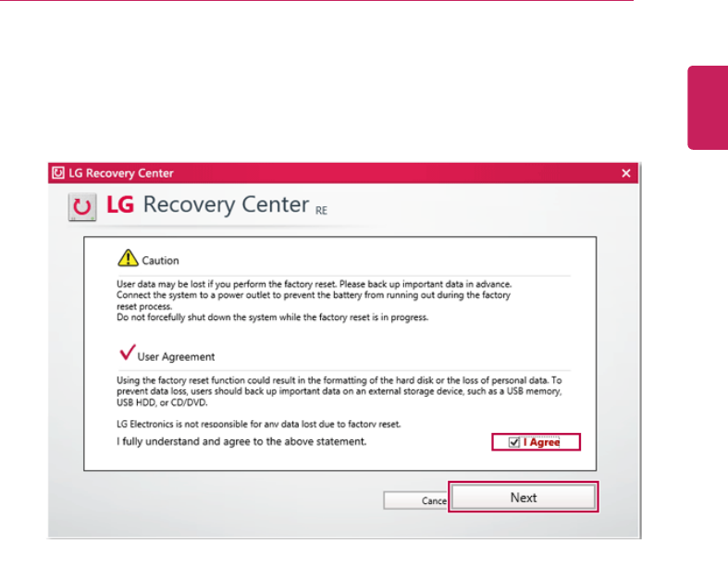Click the I Agree label text
728x567 pixels.
pyautogui.click(x=541, y=442)
